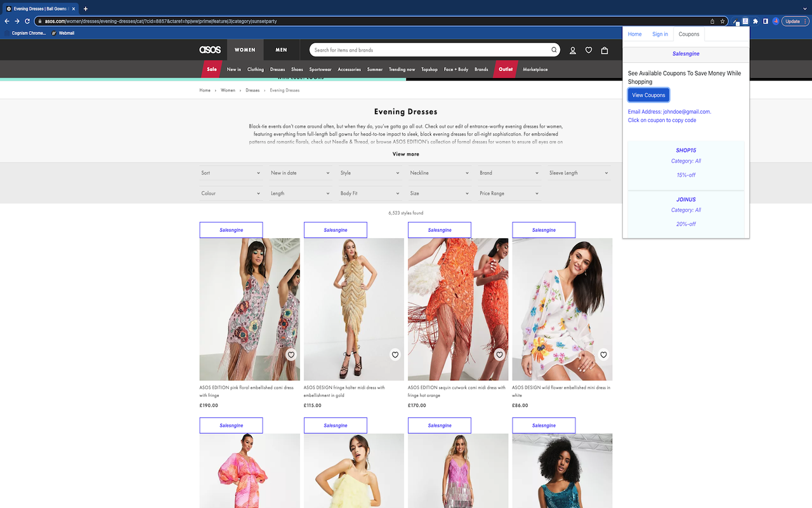Image resolution: width=812 pixels, height=508 pixels.
Task: Open the Webmail bookmark
Action: (63, 33)
